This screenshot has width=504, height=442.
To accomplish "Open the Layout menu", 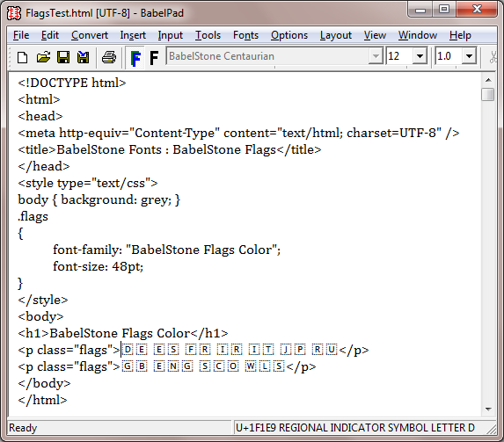I will [336, 35].
